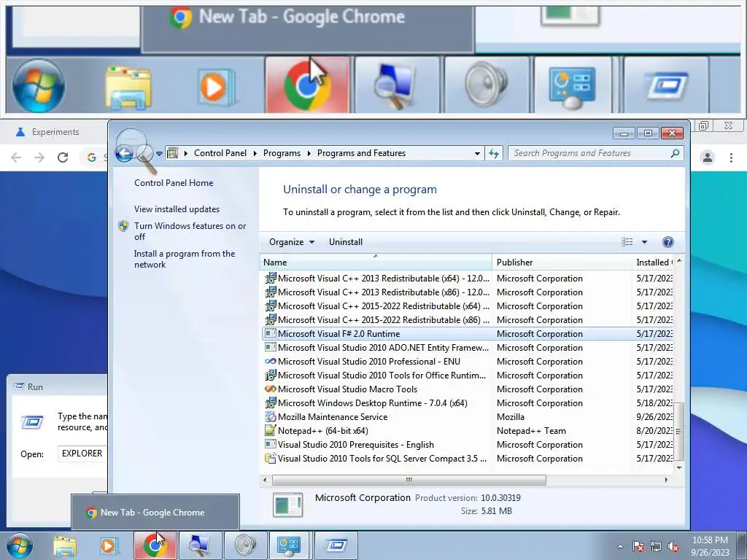Select Visual Studio 2010 ADO.NET Entity Framework row

coord(467,348)
